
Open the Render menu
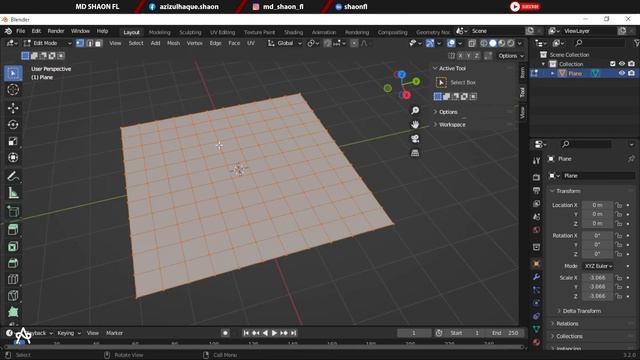pyautogui.click(x=56, y=31)
